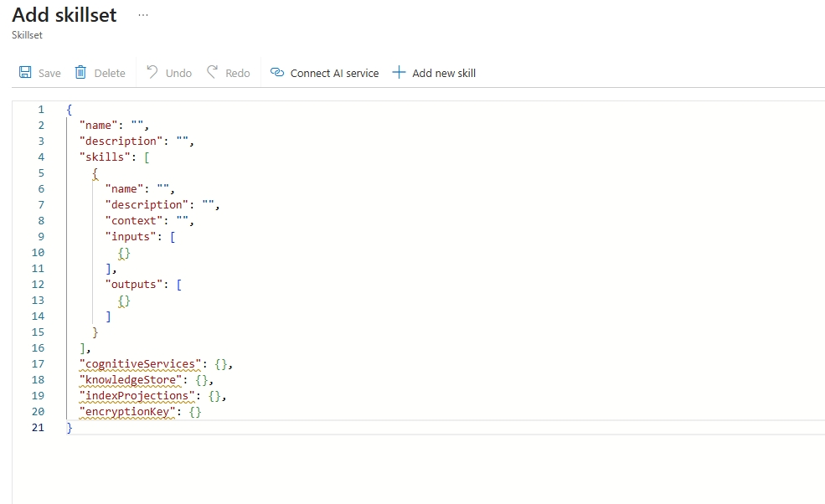Click the Redo arrow icon
825x504 pixels.
tap(211, 73)
